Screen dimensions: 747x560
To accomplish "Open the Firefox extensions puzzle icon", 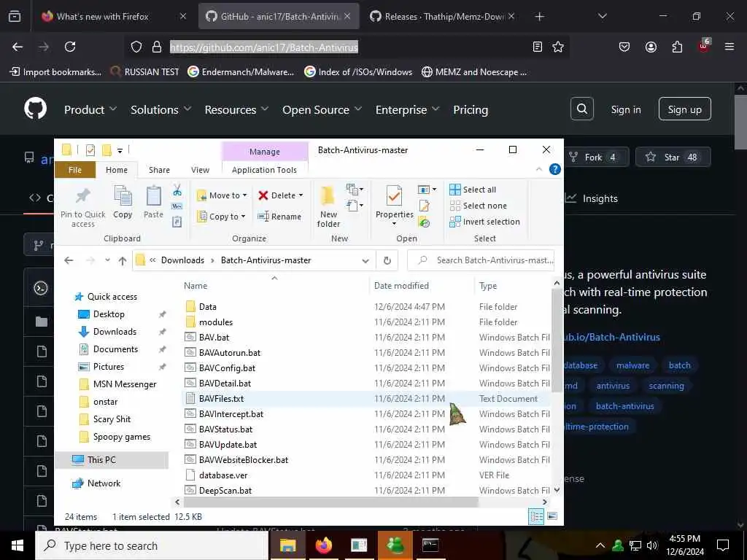I will 677,47.
